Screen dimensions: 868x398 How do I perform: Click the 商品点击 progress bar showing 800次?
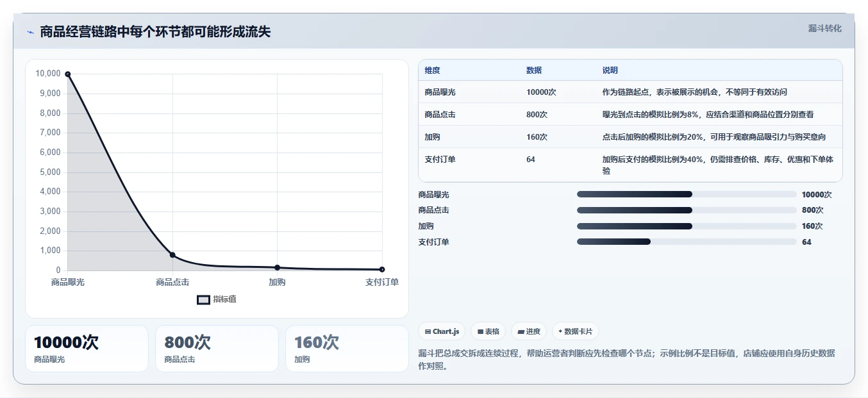point(687,210)
